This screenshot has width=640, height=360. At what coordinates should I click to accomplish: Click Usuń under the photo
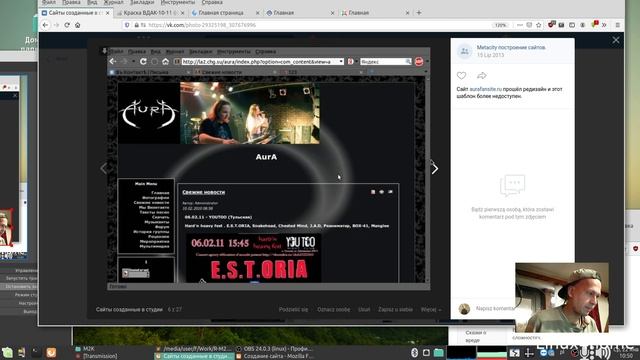click(364, 309)
